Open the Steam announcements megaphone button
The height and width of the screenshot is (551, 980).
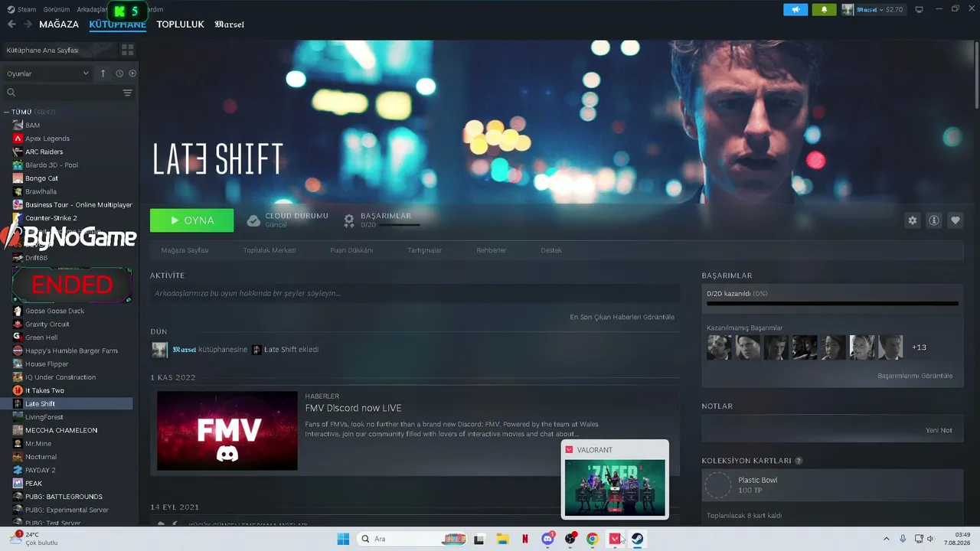[x=795, y=9]
